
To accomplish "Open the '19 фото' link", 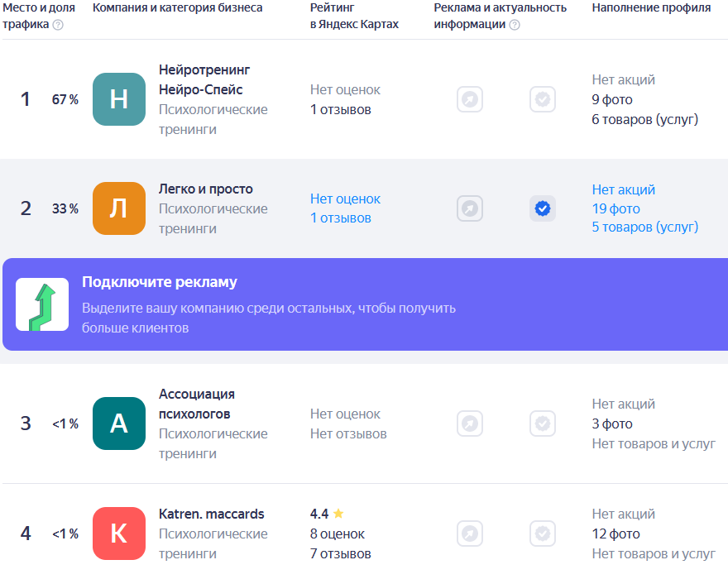I will click(x=615, y=208).
